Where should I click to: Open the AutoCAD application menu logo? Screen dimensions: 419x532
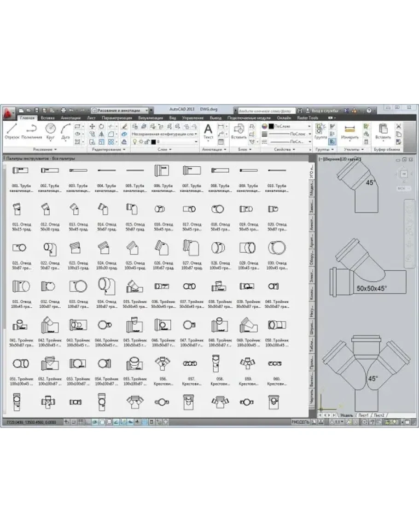pos(8,112)
